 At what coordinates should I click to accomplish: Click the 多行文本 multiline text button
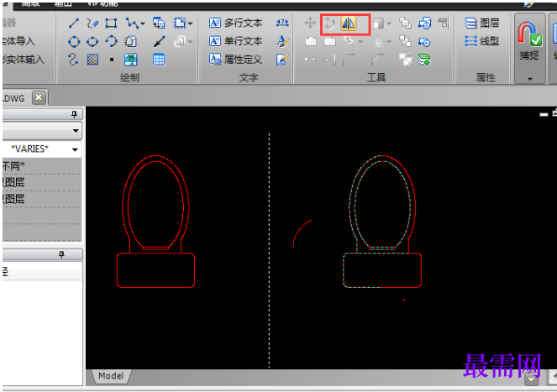point(235,24)
